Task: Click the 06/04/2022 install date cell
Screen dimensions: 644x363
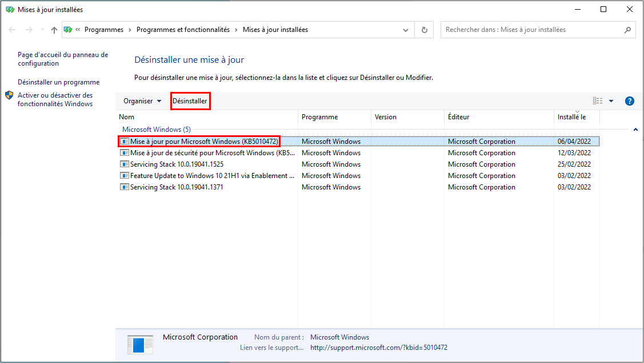Action: click(x=574, y=142)
